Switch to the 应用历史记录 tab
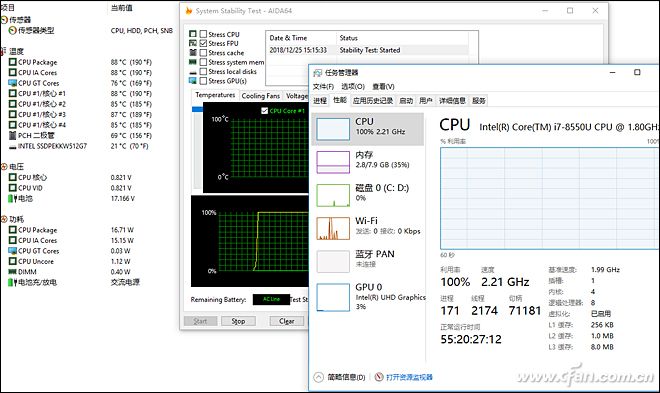 click(x=373, y=101)
